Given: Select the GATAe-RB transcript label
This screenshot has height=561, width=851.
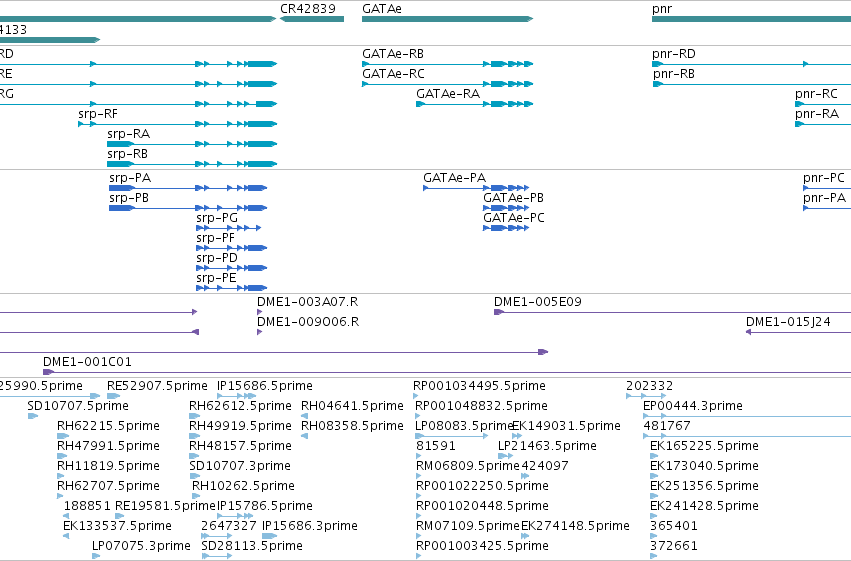Looking at the screenshot, I should [x=393, y=54].
